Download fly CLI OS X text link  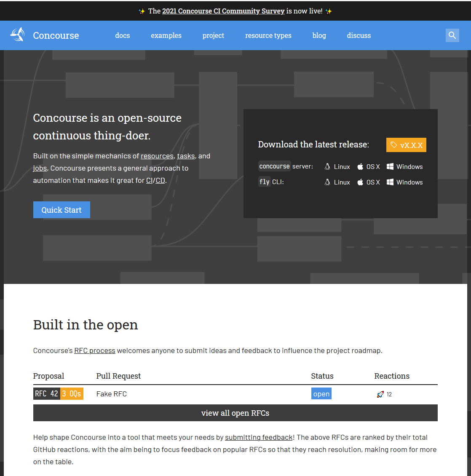[x=373, y=182]
